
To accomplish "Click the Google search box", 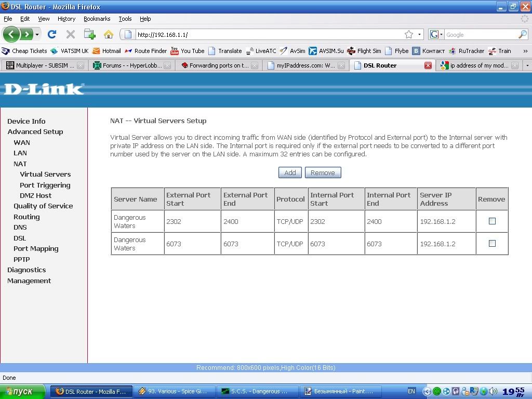I will 481,34.
